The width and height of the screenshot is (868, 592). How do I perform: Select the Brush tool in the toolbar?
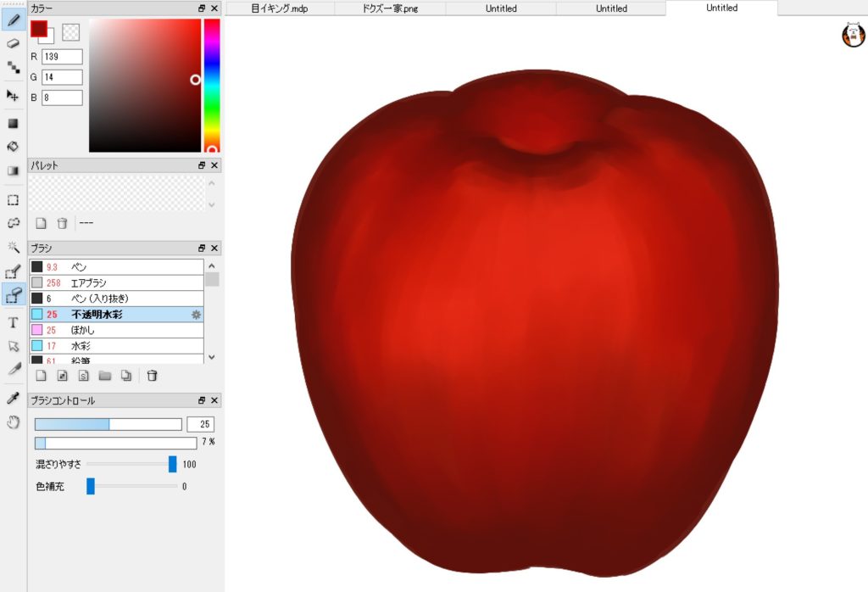tap(13, 19)
